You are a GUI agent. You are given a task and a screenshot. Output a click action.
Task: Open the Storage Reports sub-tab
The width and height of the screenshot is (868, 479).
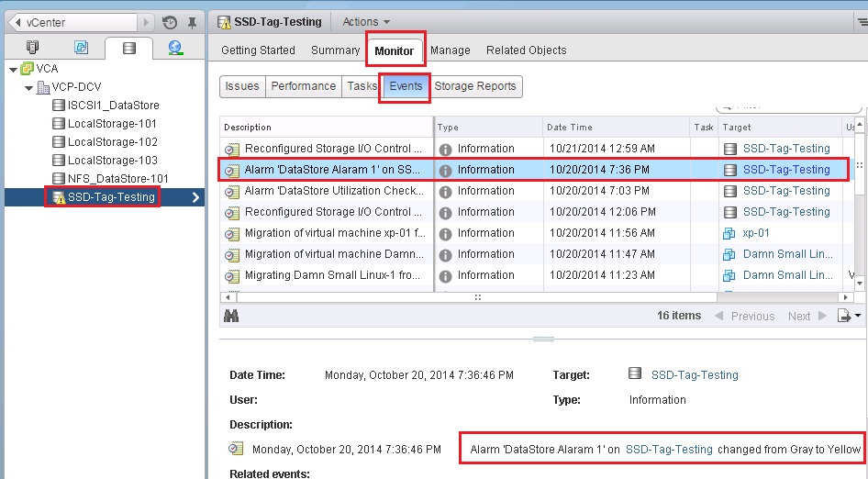point(475,86)
